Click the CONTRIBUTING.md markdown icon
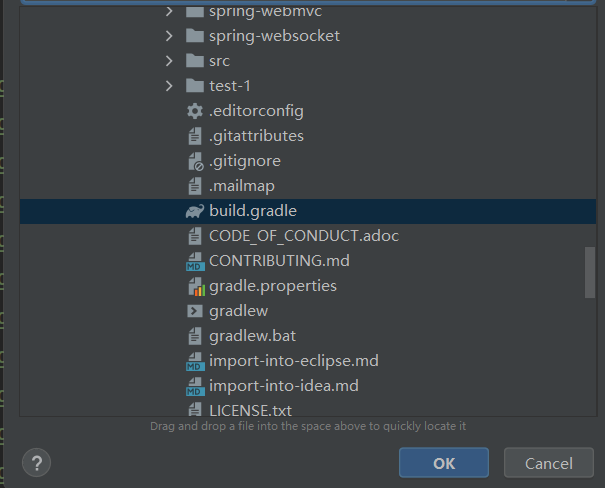 point(195,261)
